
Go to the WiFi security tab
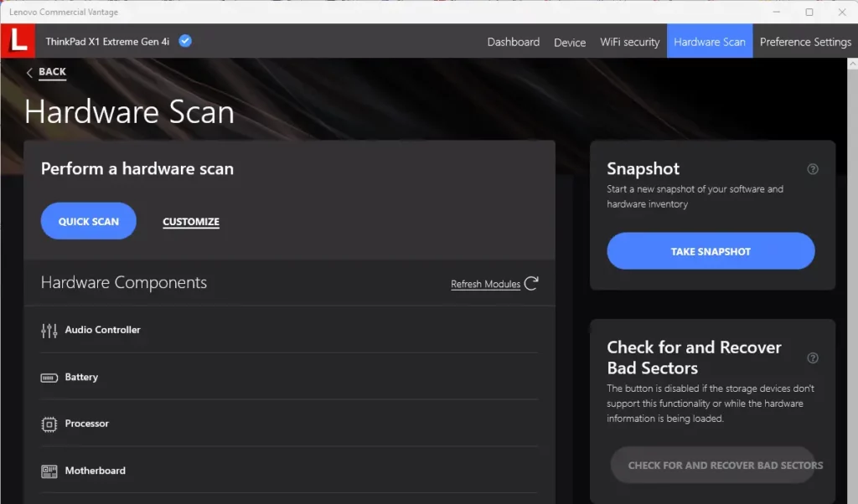click(630, 42)
